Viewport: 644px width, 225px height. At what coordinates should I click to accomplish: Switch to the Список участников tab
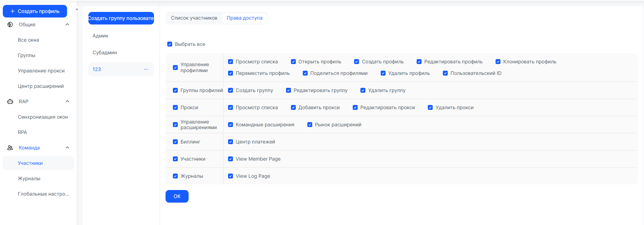click(x=194, y=18)
